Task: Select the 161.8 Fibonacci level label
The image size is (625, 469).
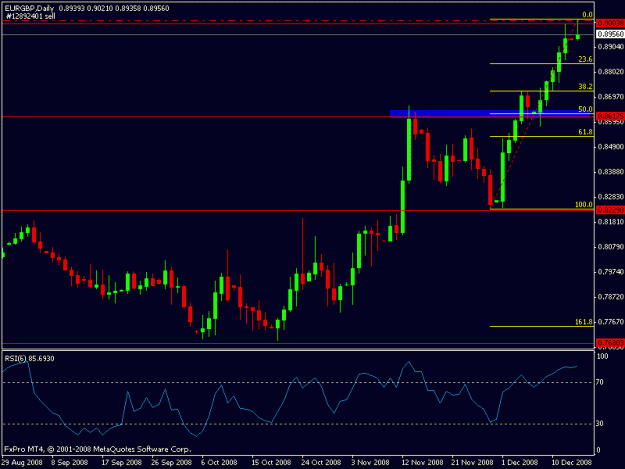Action: [584, 322]
